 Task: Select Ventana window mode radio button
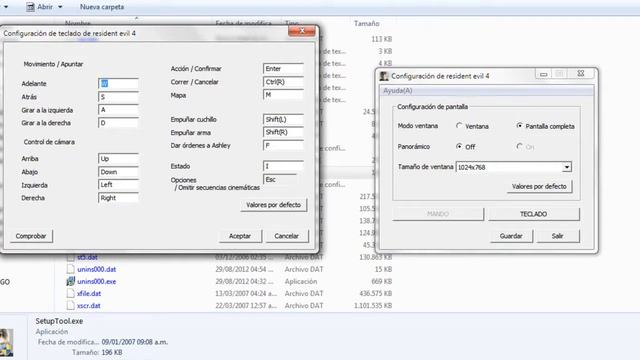pyautogui.click(x=459, y=126)
